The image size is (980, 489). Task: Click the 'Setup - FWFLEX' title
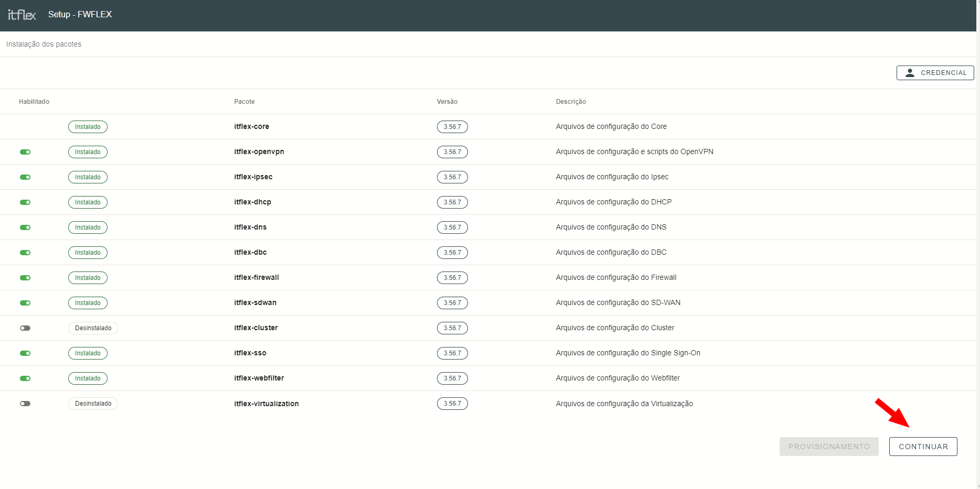coord(80,14)
